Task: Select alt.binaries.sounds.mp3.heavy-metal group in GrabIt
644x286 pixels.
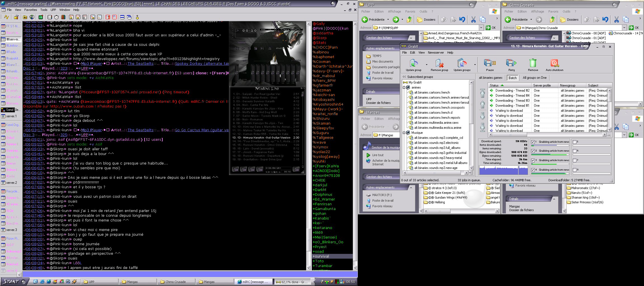Action: coord(438,158)
